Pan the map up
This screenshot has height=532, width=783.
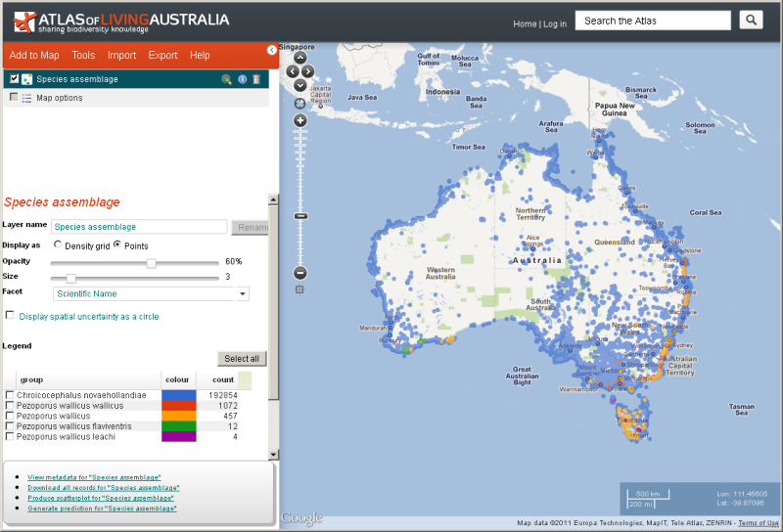click(299, 59)
